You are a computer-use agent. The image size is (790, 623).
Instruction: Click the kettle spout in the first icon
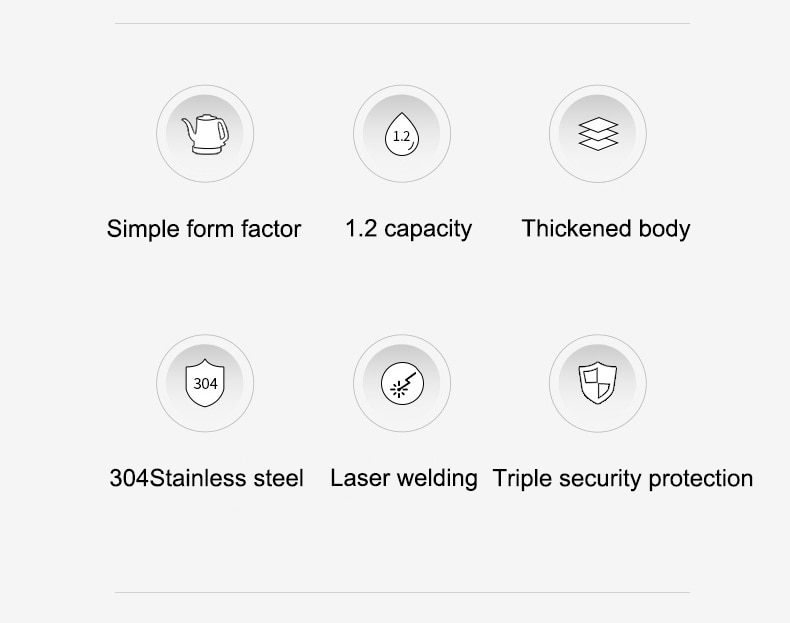pos(187,128)
